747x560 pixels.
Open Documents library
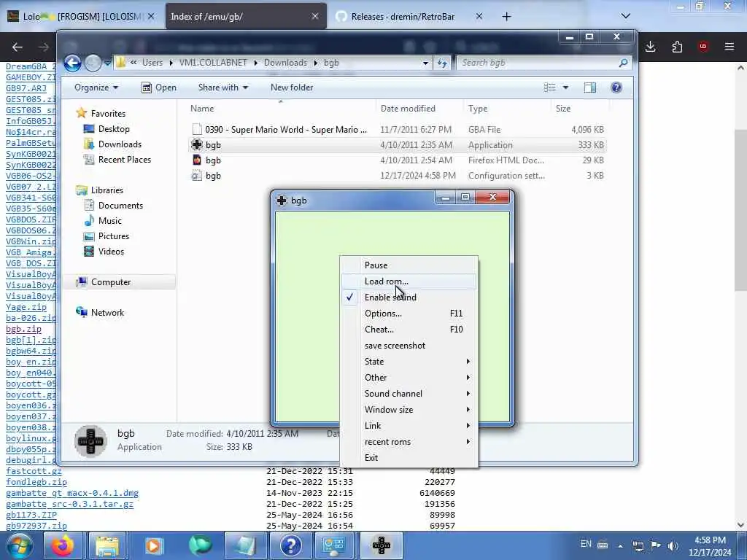(120, 205)
